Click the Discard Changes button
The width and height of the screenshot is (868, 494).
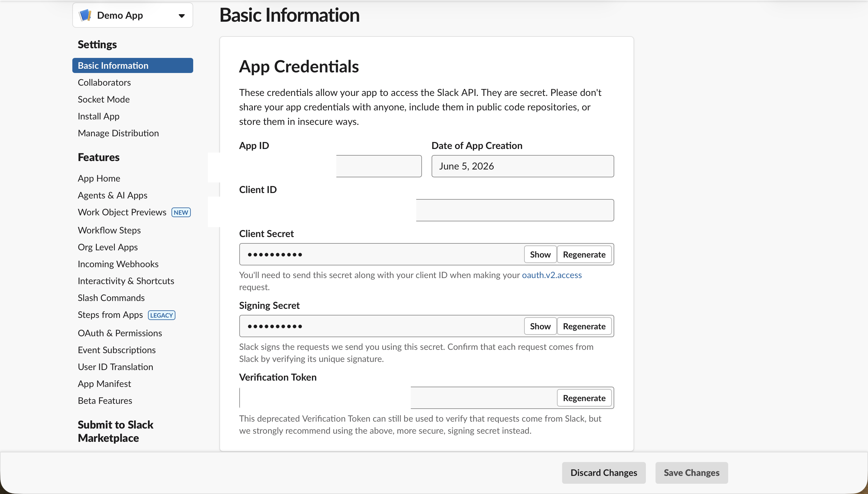[x=603, y=473]
